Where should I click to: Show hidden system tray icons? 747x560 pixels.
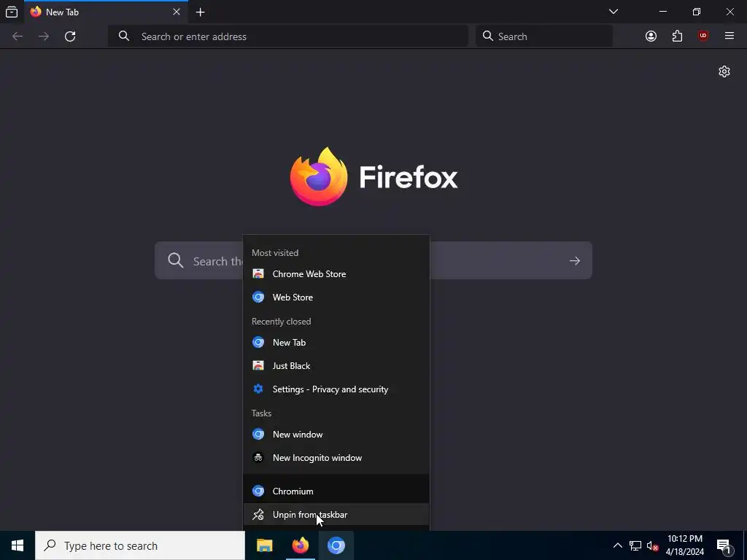617,545
